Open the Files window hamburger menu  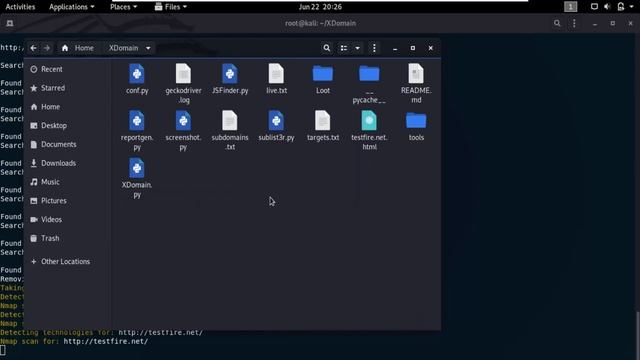click(374, 48)
